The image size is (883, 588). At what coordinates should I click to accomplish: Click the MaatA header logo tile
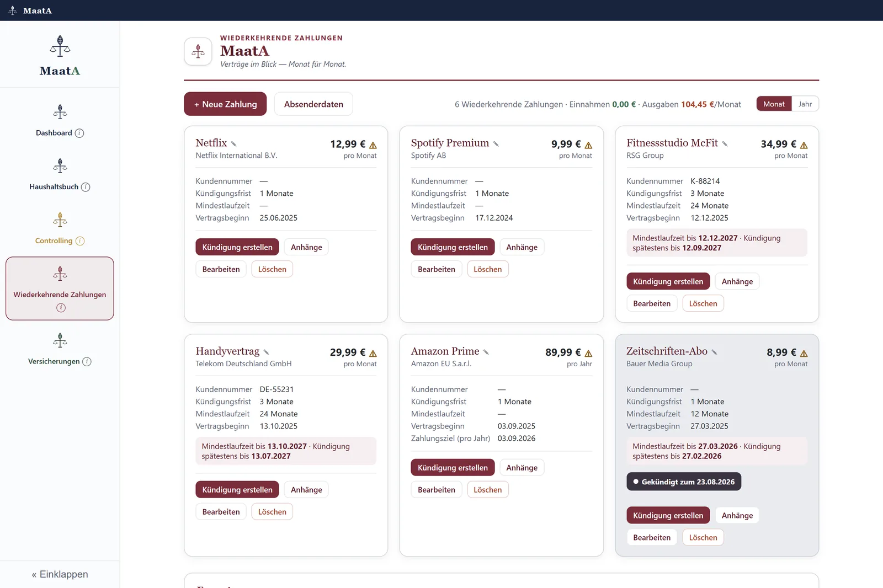198,51
